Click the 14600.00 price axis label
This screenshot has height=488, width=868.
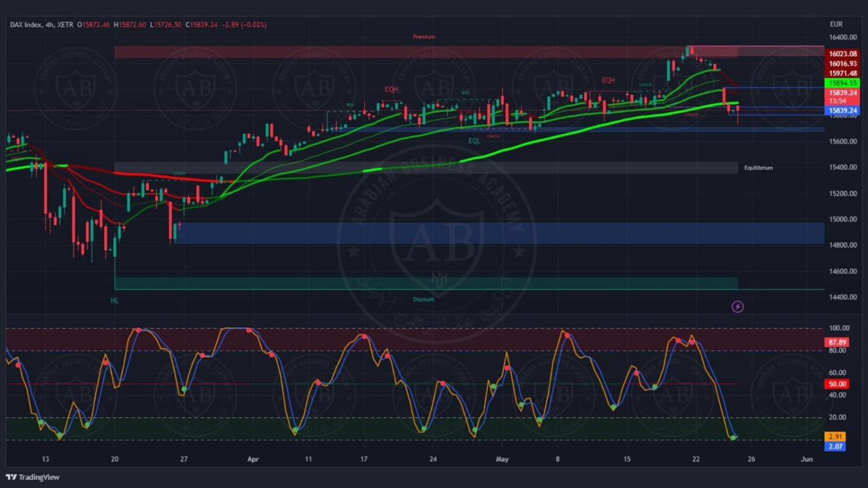[x=843, y=271]
